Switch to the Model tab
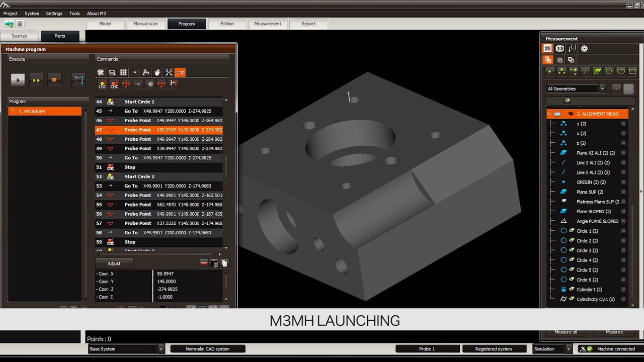The width and height of the screenshot is (644, 362). click(105, 24)
